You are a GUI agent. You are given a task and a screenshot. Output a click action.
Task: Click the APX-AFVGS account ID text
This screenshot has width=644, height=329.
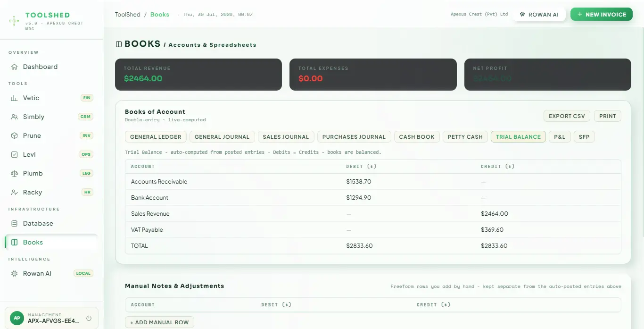coord(53,321)
